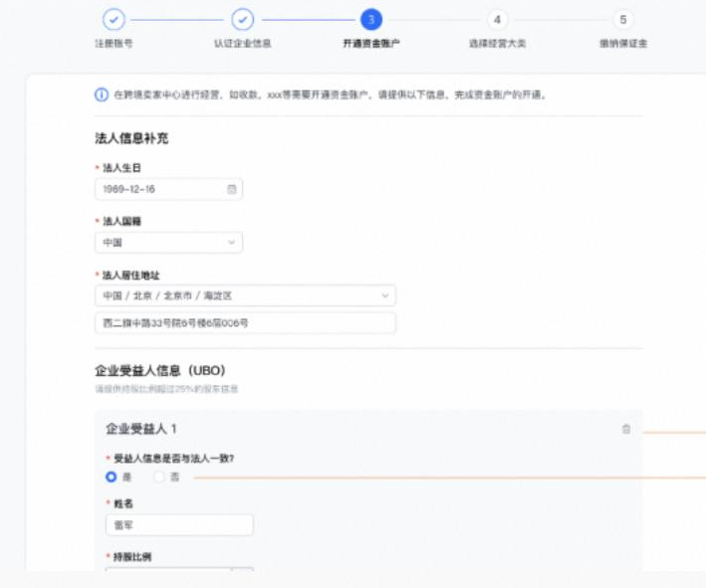706x588 pixels.
Task: Select the 是 radio option
Action: coord(112,478)
